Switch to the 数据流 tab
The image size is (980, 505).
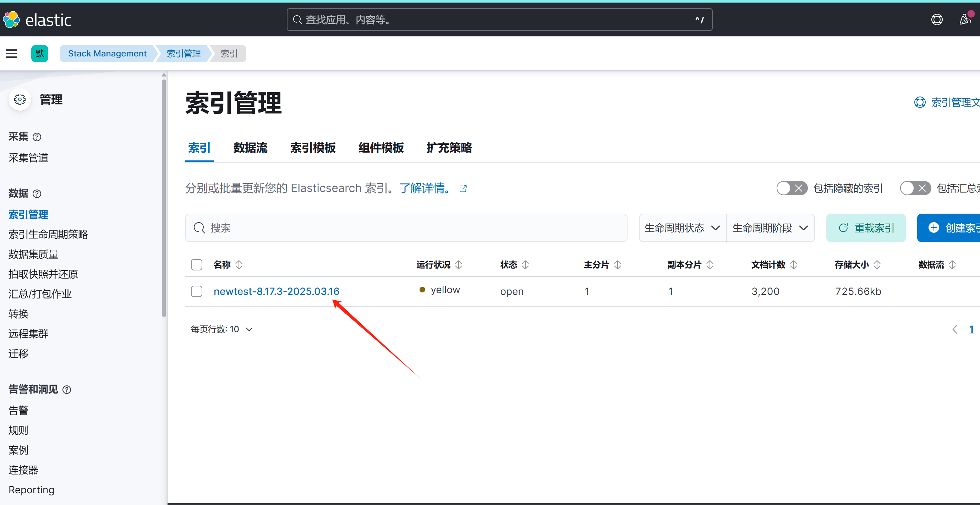[x=250, y=148]
